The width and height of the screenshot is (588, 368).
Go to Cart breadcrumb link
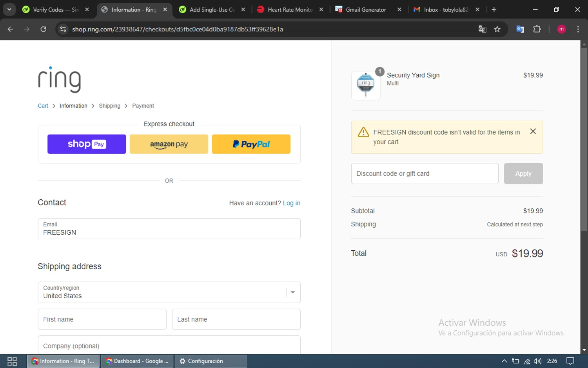click(x=43, y=106)
